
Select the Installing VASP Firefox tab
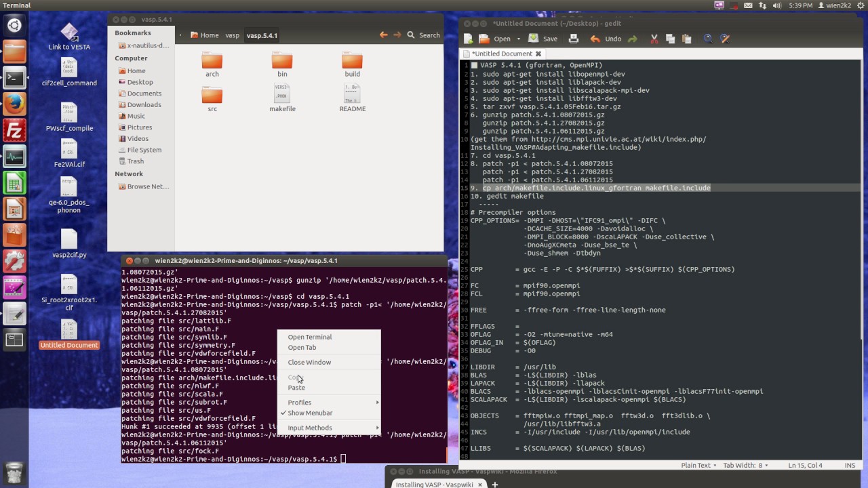tap(434, 485)
